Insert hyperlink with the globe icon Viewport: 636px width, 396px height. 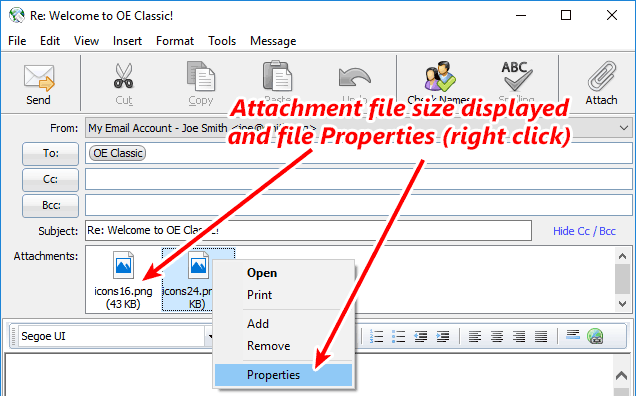(x=595, y=336)
